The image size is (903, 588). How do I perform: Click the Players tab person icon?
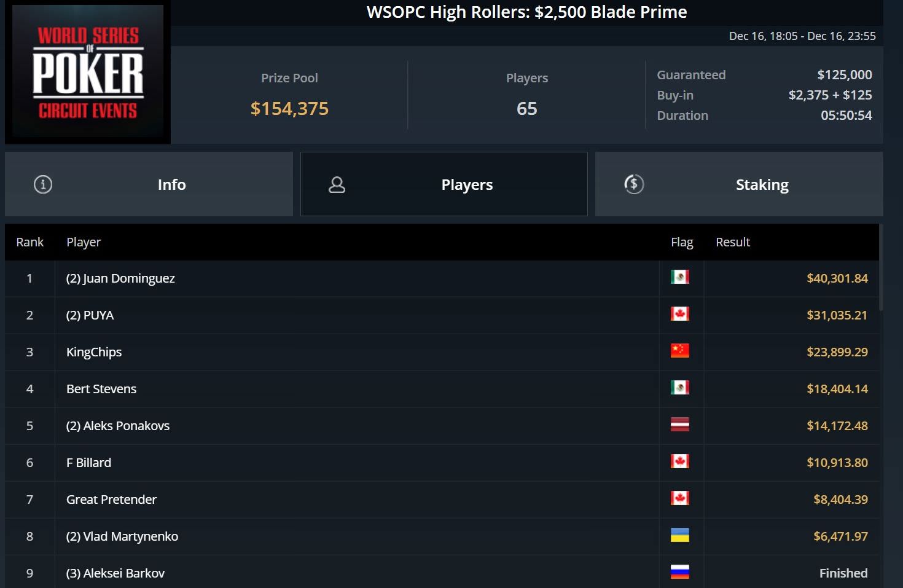click(337, 184)
